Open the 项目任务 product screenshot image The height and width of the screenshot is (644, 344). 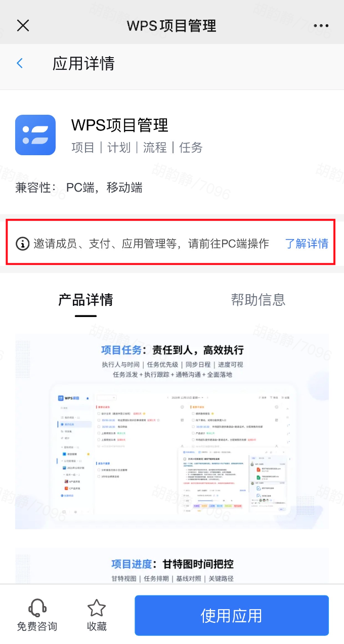click(172, 431)
